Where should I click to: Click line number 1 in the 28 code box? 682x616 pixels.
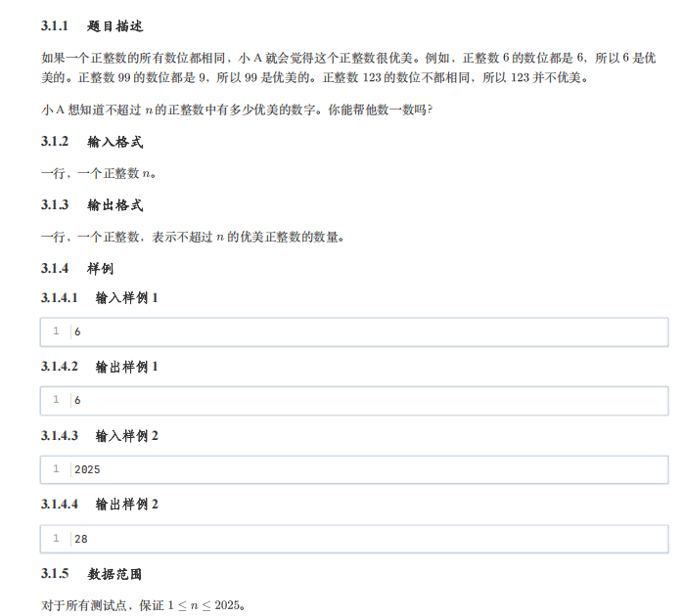tap(56, 539)
